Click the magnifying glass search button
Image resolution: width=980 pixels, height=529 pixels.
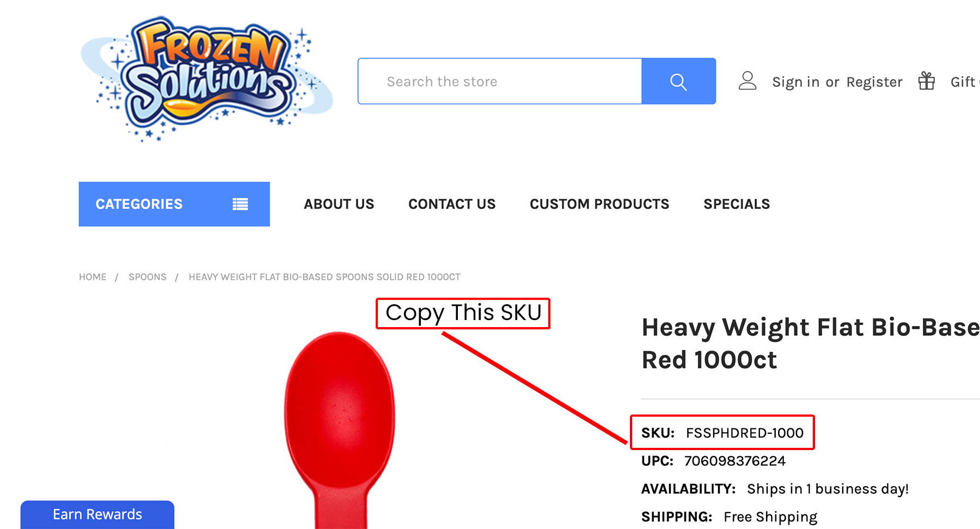(678, 82)
